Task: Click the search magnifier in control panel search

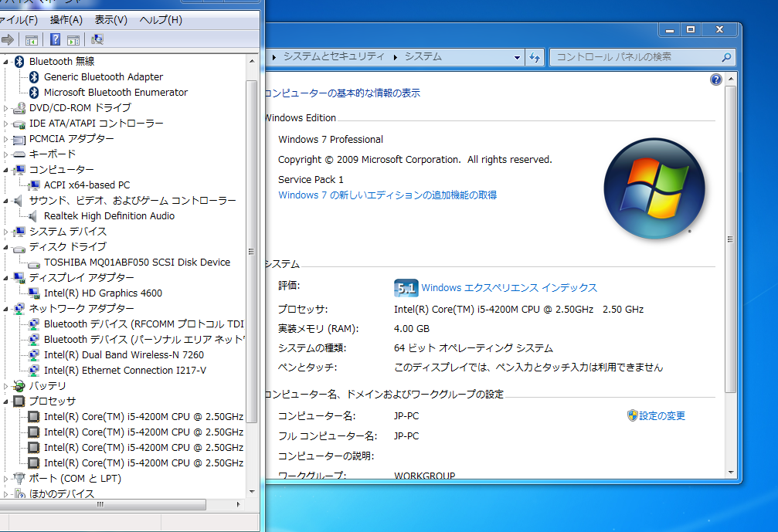Action: [726, 57]
